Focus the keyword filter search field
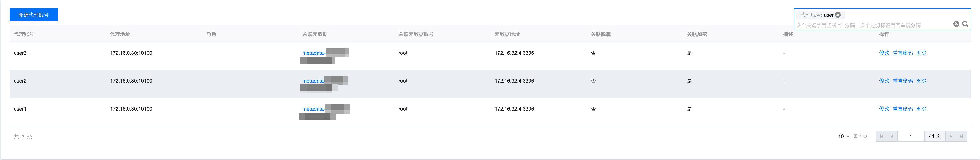 point(874,25)
